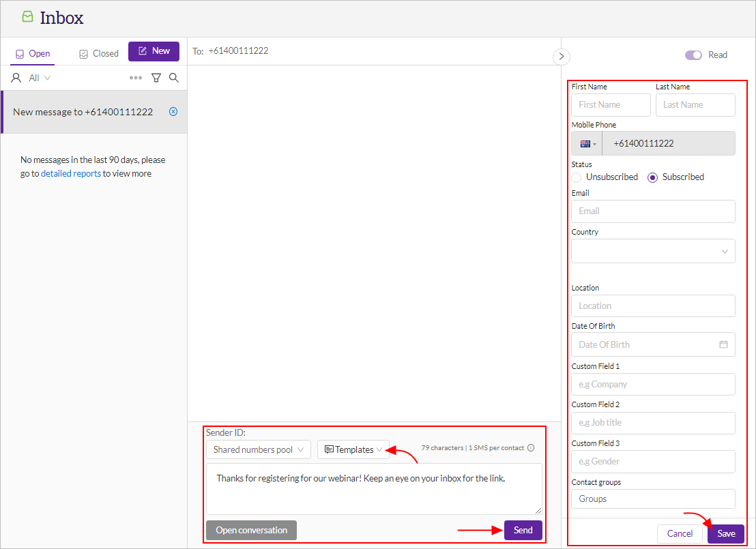Screen dimensions: 756x549
Task: Select the Unsubscribed status radio button
Action: coord(575,177)
